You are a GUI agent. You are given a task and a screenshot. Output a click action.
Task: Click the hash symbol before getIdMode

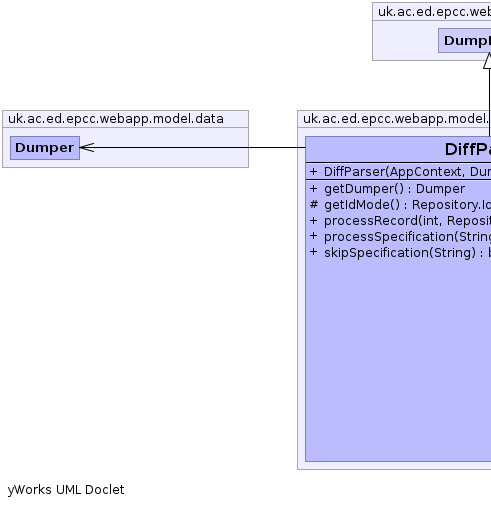pyautogui.click(x=314, y=204)
